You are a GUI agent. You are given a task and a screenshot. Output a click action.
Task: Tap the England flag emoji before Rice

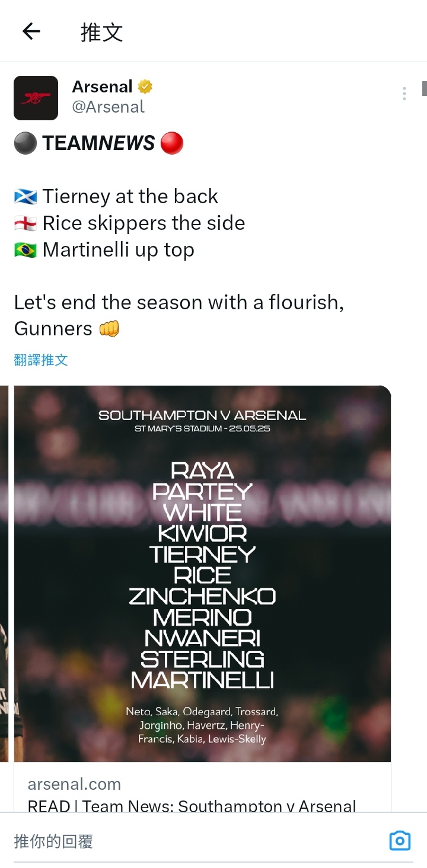coord(26,223)
